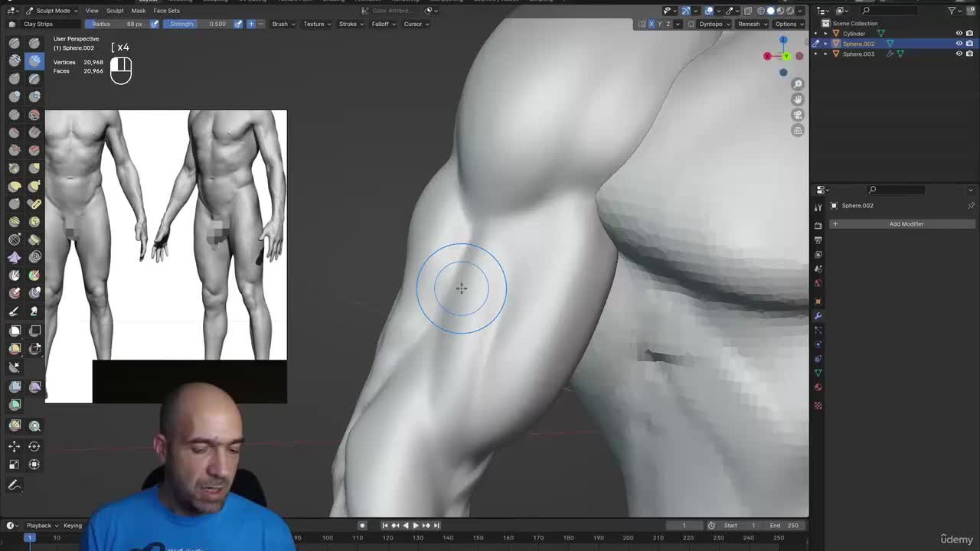
Task: Open the Sculpt Mode dropdown
Action: [x=52, y=11]
